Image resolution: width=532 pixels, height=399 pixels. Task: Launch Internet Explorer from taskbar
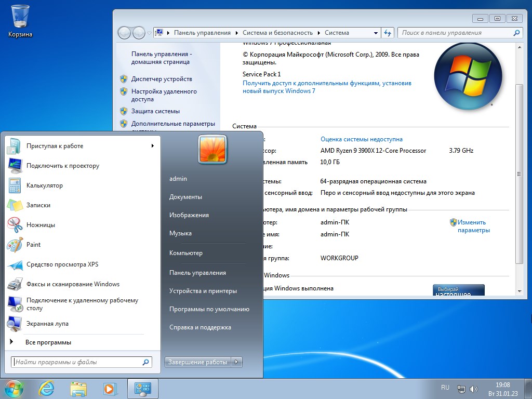click(x=46, y=389)
